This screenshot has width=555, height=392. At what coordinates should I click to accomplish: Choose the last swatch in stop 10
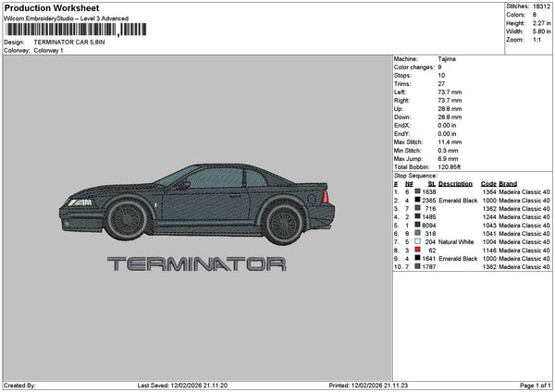(417, 267)
